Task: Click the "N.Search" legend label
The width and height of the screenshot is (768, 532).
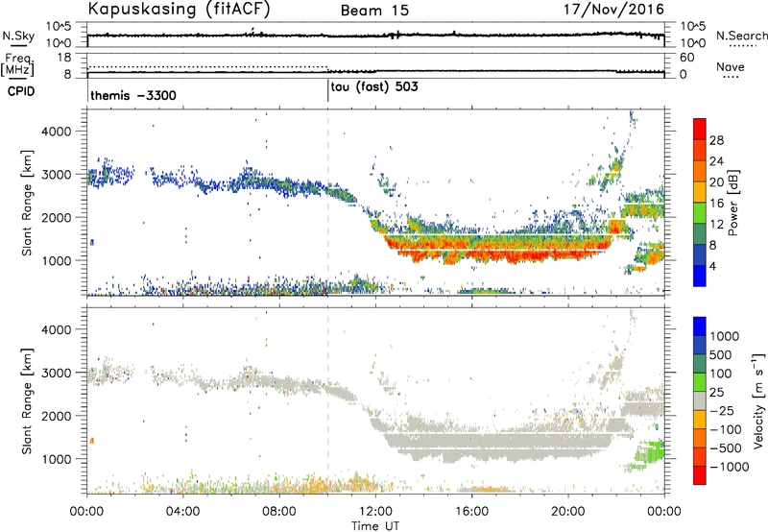Action: 741,36
